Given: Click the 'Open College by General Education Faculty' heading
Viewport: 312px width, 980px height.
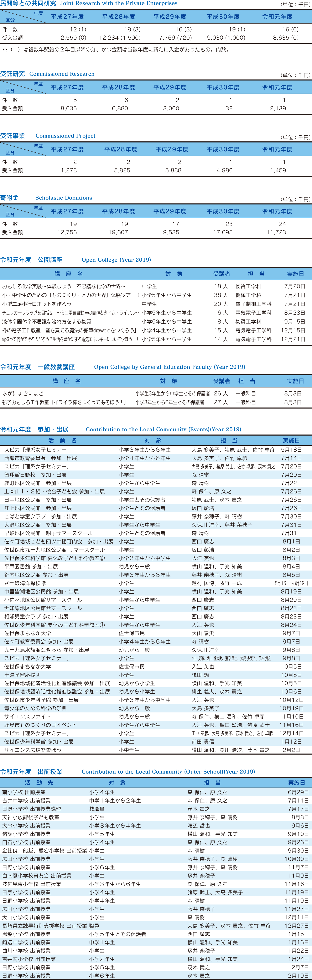Looking at the screenshot, I should [170, 367].
